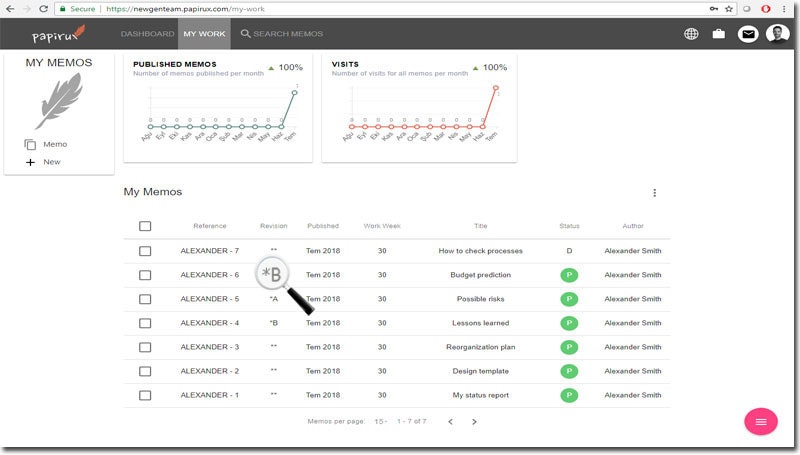Image resolution: width=800 pixels, height=455 pixels.
Task: Check the ALEXANDER - 7 row checkbox
Action: [x=145, y=251]
